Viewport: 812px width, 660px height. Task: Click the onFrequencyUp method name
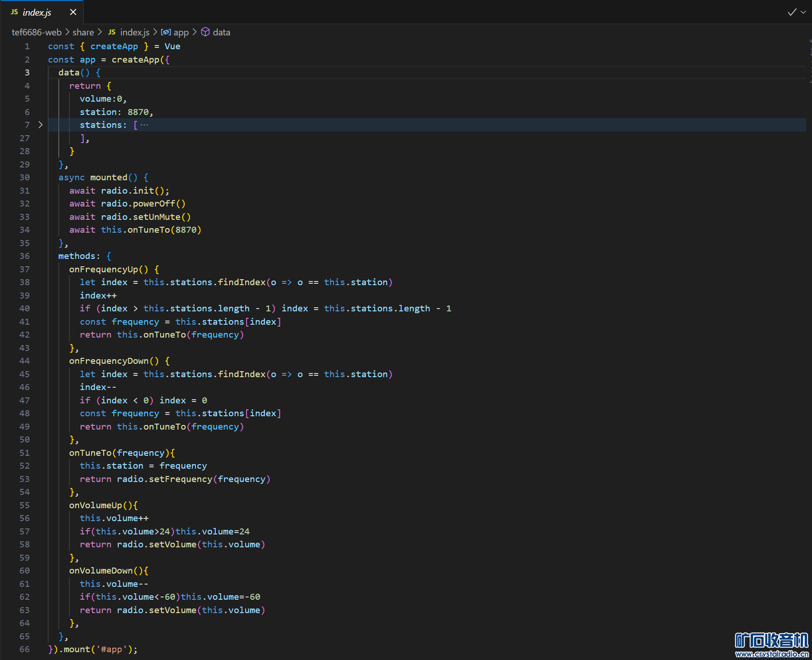click(104, 270)
